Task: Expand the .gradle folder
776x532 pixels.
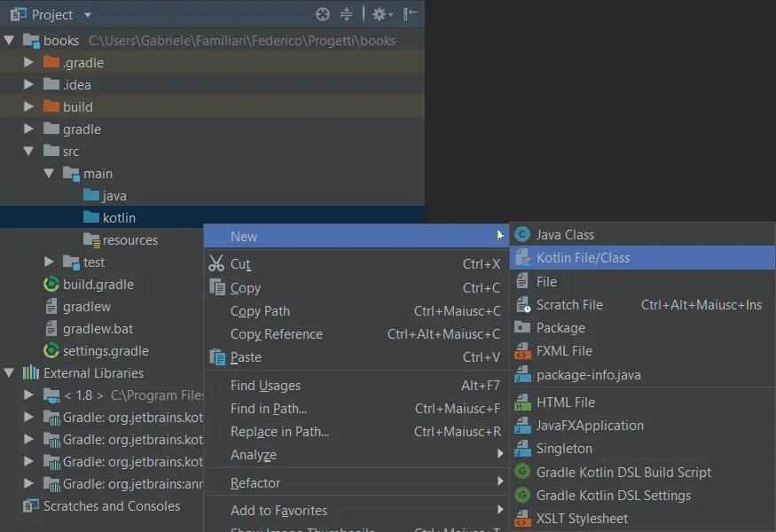Action: (x=28, y=62)
